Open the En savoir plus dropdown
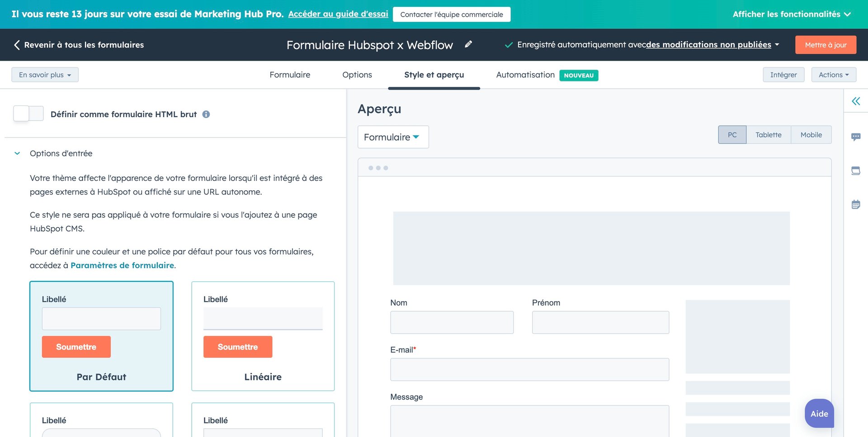This screenshot has width=868, height=437. point(45,75)
